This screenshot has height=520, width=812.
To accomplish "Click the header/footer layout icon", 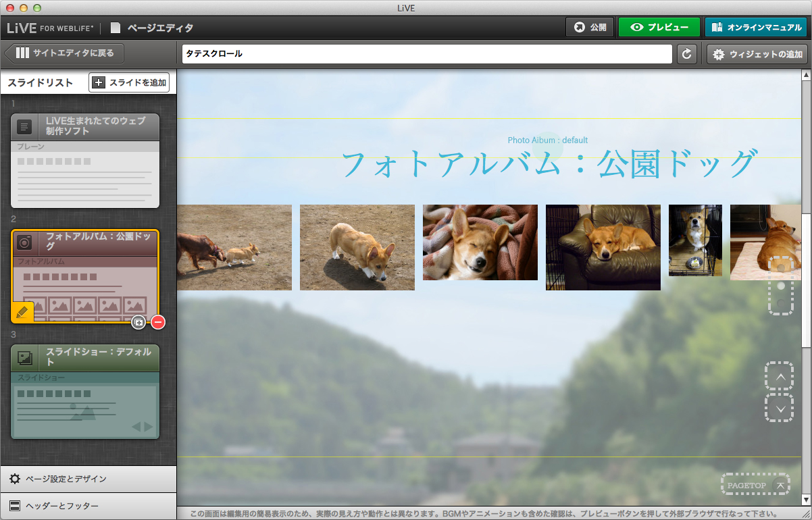I will pos(14,506).
